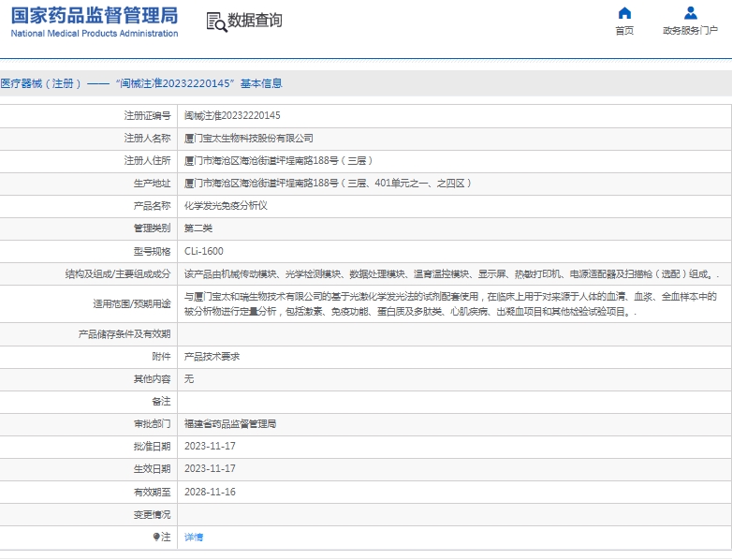Image resolution: width=732 pixels, height=560 pixels.
Task: Click the 变更情况 row label
Action: pyautogui.click(x=153, y=515)
